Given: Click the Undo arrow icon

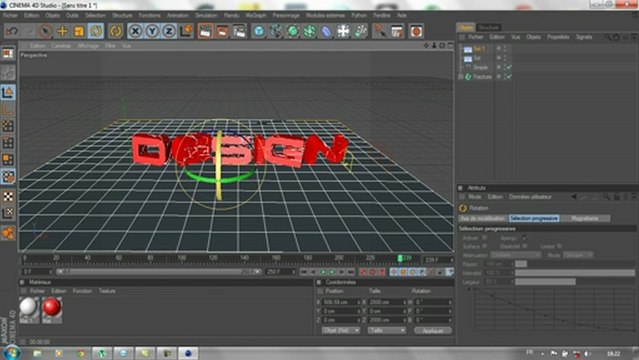Looking at the screenshot, I should pyautogui.click(x=12, y=31).
